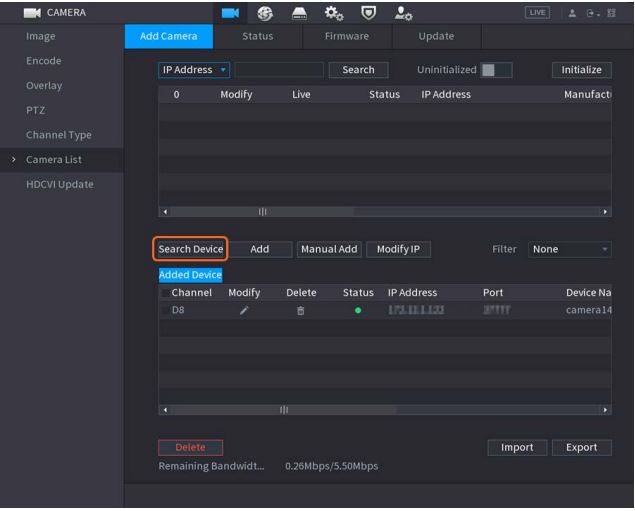This screenshot has height=511, width=635.
Task: Click the D8 channel cell
Action: coord(178,310)
